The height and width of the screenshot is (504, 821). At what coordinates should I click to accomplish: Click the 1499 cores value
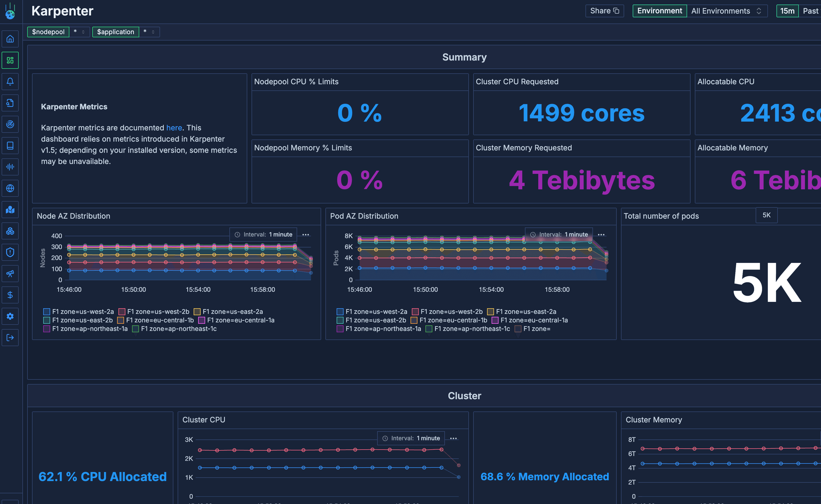coord(582,113)
